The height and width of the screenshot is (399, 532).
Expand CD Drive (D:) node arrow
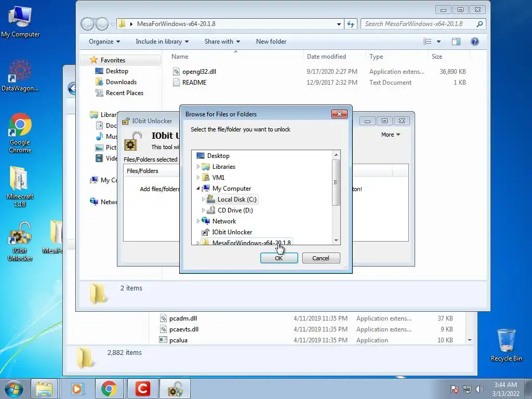203,210
